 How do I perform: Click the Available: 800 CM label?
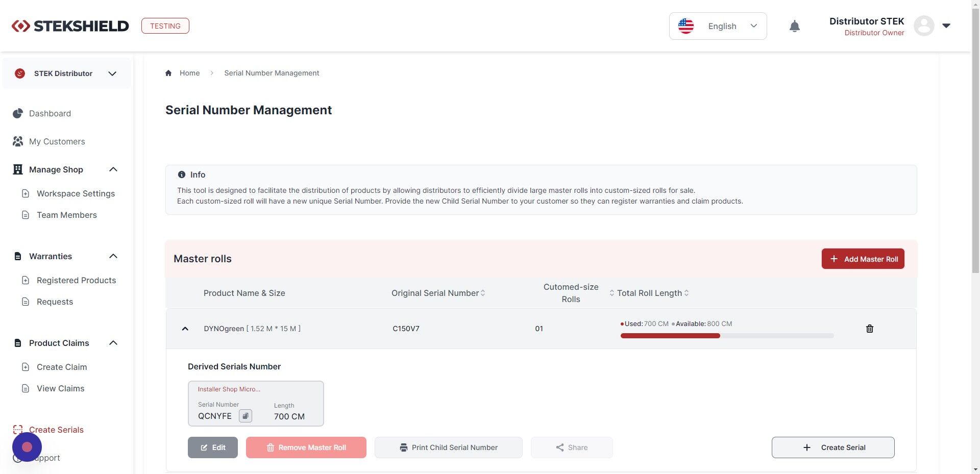(704, 323)
